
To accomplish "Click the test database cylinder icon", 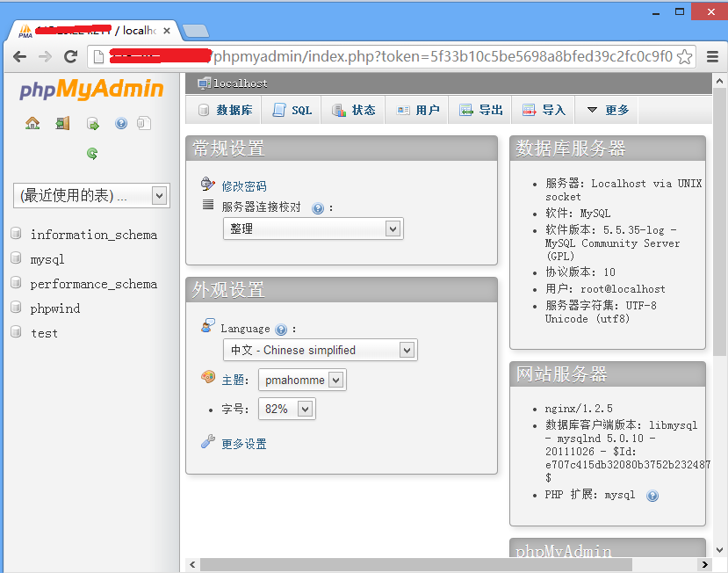I will (x=17, y=331).
